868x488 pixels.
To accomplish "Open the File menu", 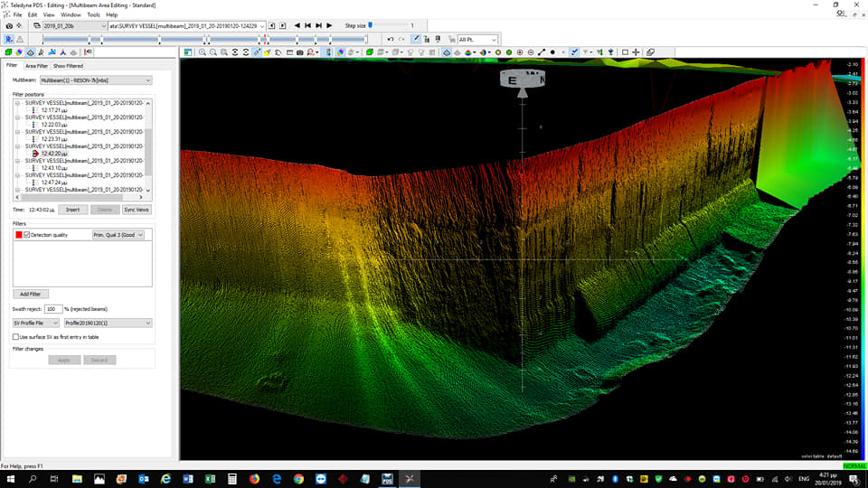I will pos(18,15).
